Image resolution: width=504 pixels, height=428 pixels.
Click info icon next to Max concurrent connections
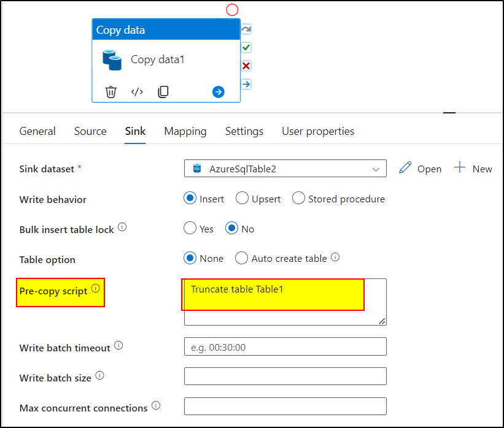156,405
